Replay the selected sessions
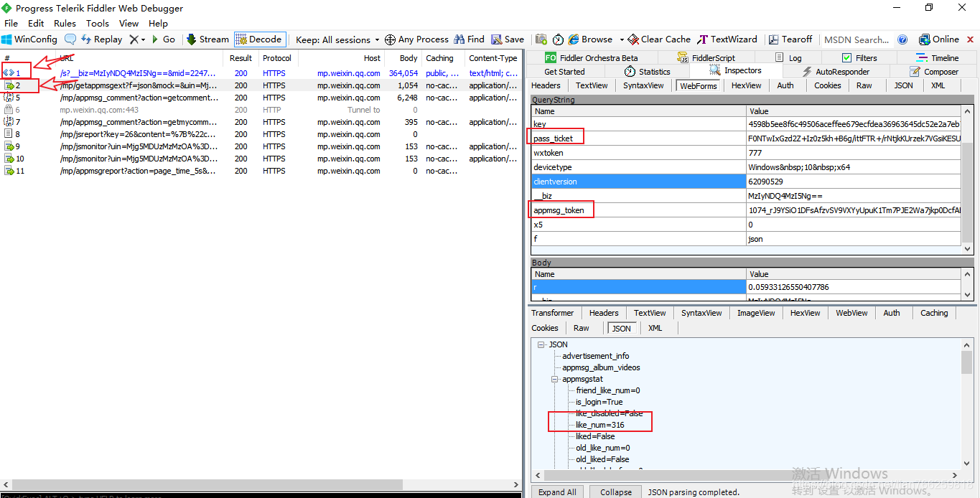This screenshot has width=980, height=498. [x=102, y=39]
